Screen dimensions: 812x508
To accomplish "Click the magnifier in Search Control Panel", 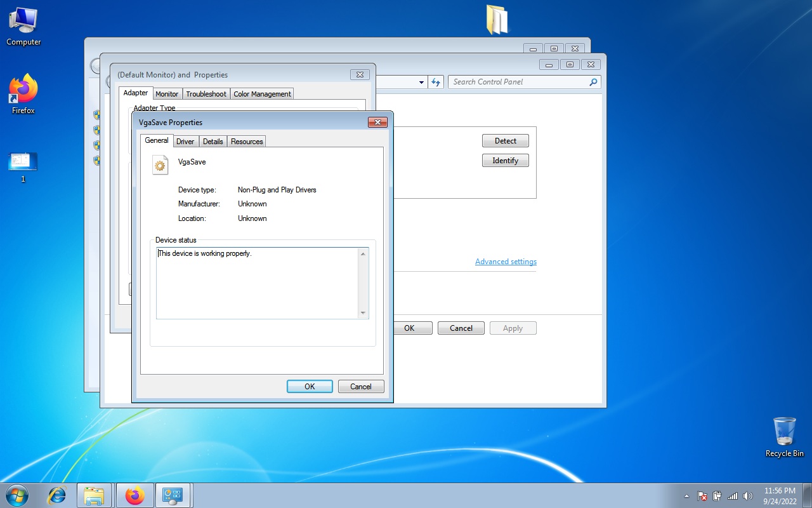I will coord(593,82).
